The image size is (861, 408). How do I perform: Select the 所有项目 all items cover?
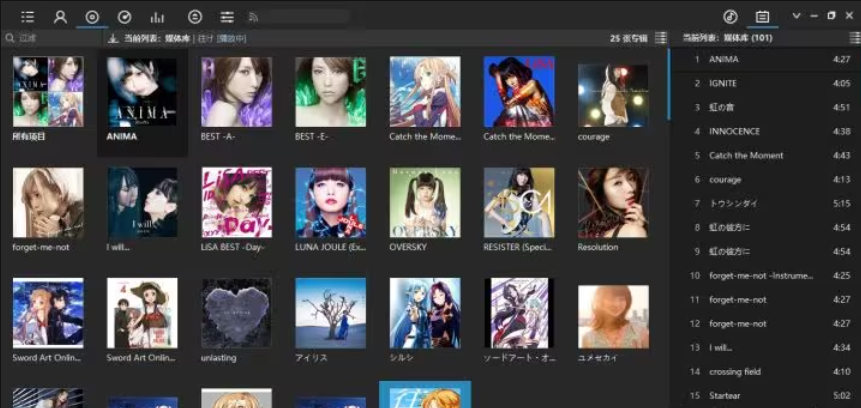(48, 92)
